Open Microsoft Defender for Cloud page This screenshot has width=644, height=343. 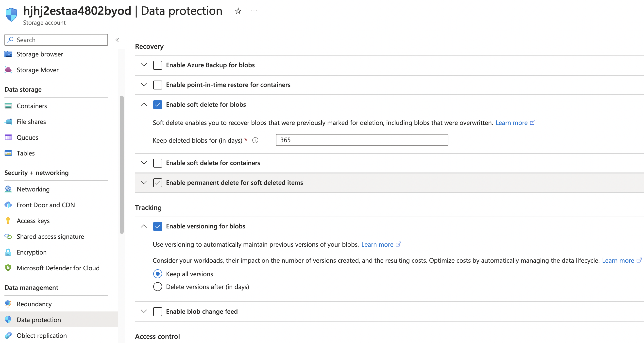pos(58,268)
